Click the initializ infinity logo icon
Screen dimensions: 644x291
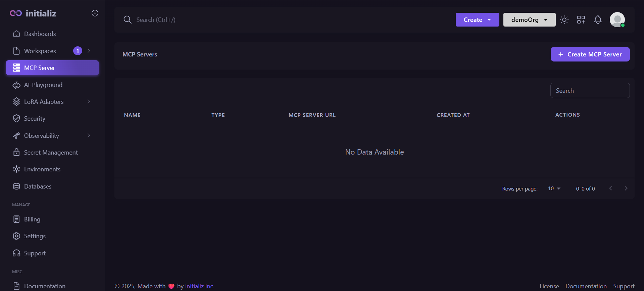[16, 13]
